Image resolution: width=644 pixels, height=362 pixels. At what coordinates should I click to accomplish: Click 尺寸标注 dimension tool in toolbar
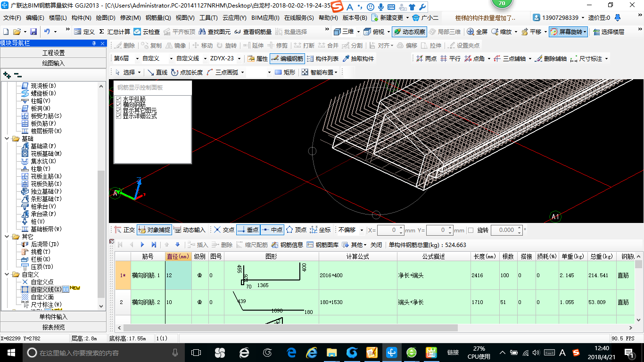pyautogui.click(x=586, y=58)
